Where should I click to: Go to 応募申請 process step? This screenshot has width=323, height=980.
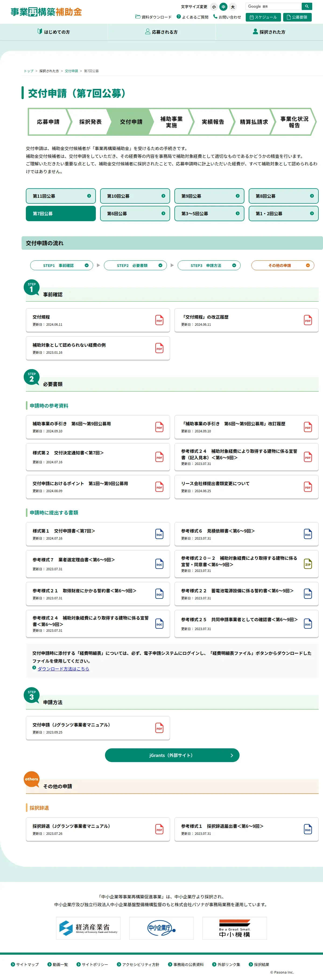[x=48, y=122]
